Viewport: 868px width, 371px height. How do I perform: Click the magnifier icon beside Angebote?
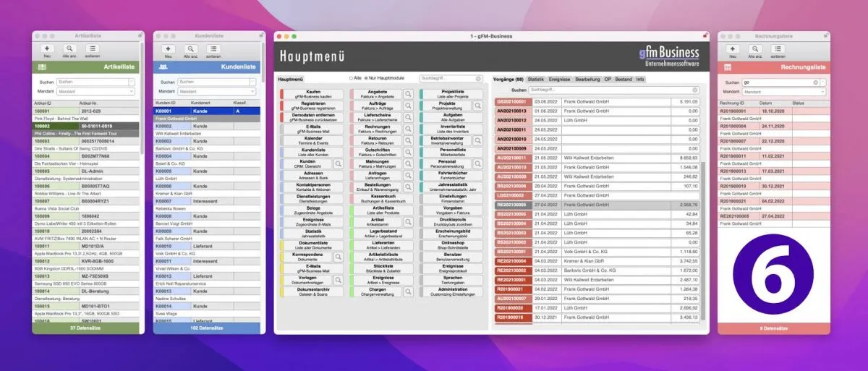click(x=409, y=94)
